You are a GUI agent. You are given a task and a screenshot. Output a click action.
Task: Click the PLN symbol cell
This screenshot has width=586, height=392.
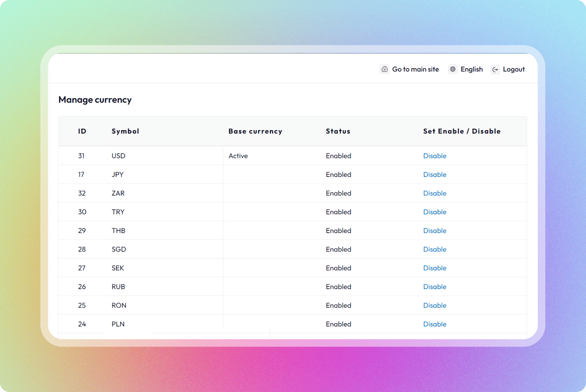point(118,324)
